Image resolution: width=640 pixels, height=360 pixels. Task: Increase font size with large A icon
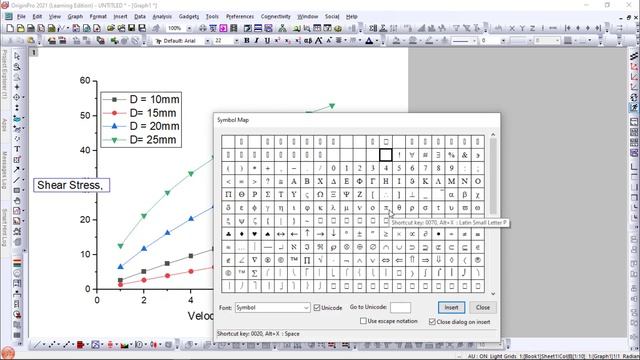point(319,41)
